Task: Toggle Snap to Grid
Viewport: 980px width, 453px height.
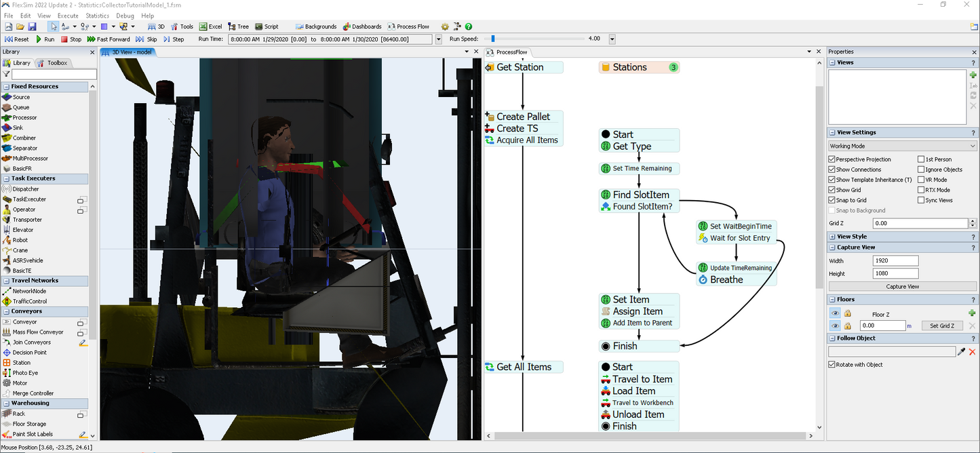Action: pos(832,200)
